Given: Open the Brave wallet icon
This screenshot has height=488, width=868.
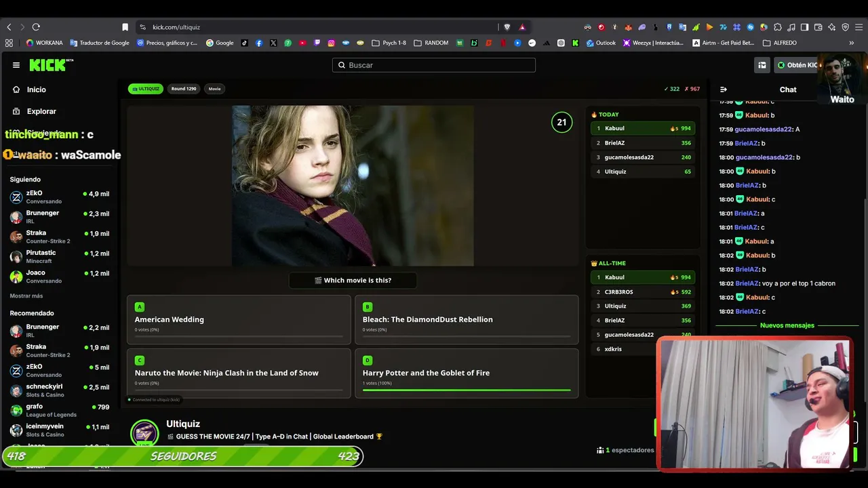Looking at the screenshot, I should [x=818, y=27].
